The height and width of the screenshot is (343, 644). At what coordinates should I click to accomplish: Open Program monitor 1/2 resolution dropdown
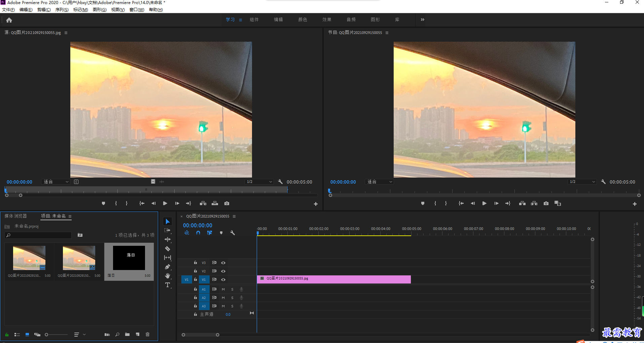coord(582,182)
